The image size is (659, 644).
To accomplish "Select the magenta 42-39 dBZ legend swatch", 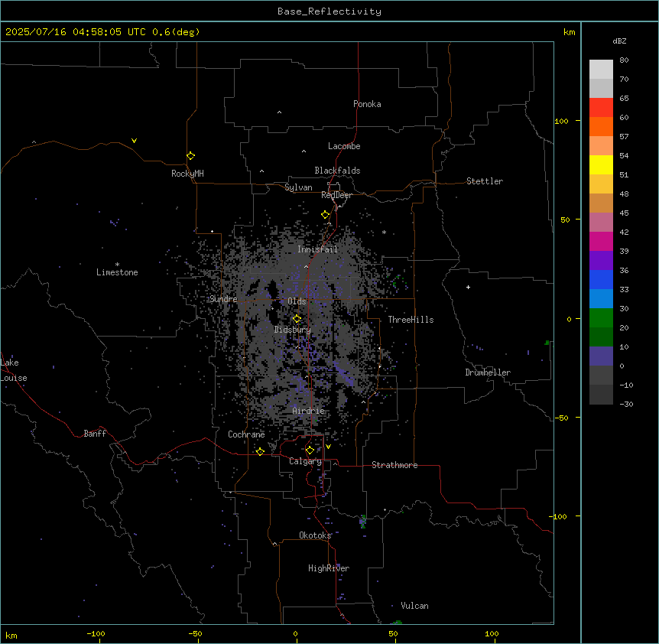I will (x=601, y=241).
